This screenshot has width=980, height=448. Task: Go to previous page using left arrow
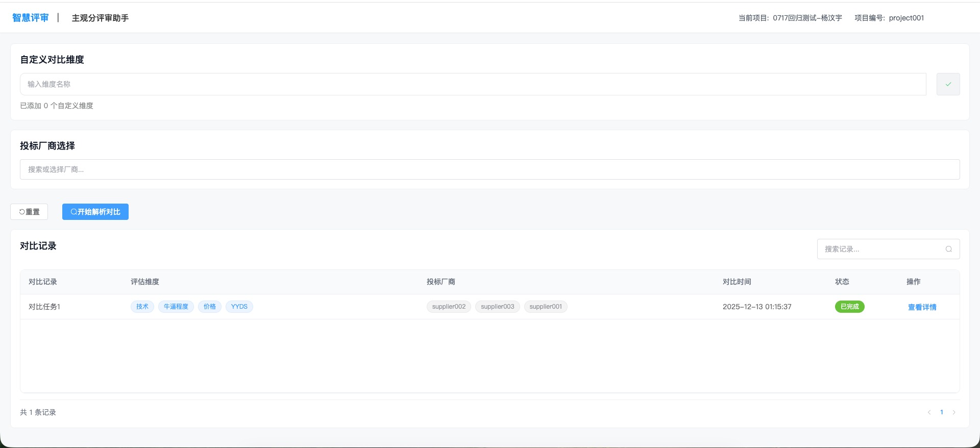coord(929,412)
